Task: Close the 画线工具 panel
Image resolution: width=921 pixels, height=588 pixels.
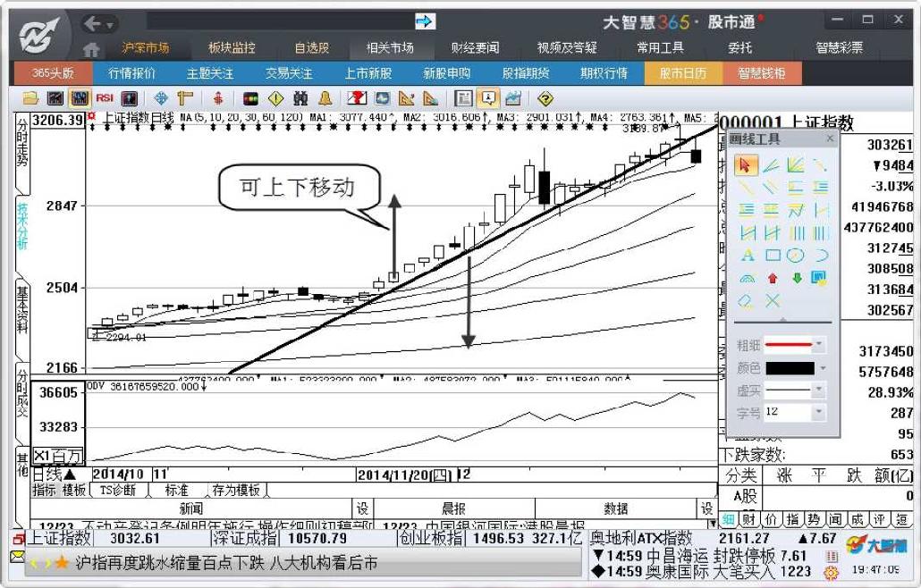Action: [830, 139]
